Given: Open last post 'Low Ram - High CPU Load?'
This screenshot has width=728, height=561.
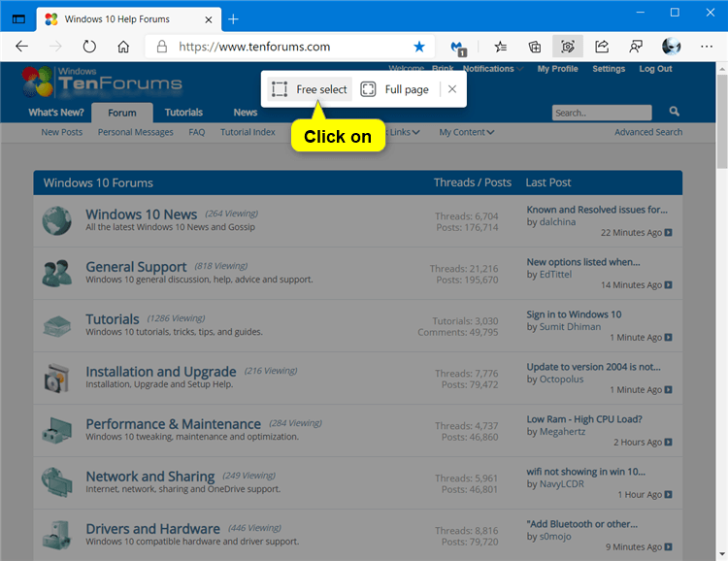Looking at the screenshot, I should click(584, 419).
